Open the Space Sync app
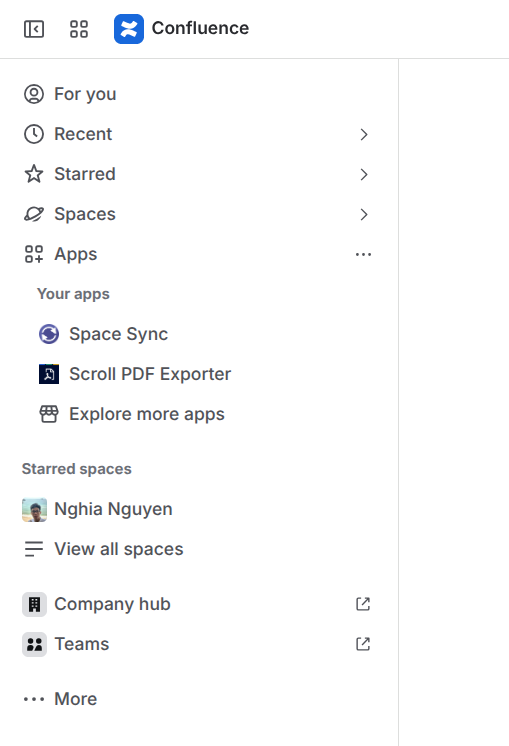 click(x=206, y=334)
